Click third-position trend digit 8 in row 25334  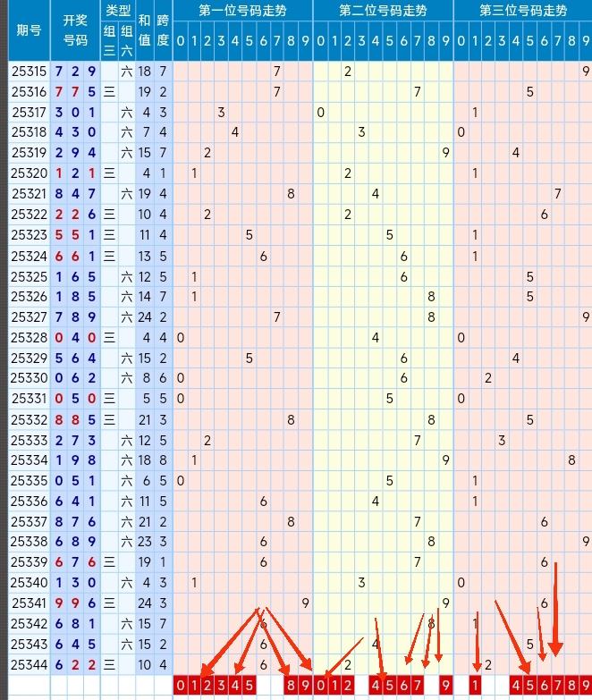[x=572, y=460]
